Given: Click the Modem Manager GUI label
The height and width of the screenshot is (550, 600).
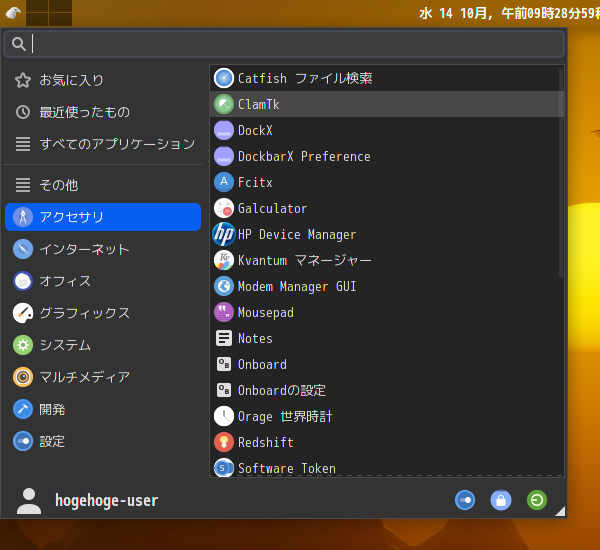Looking at the screenshot, I should pyautogui.click(x=297, y=287).
